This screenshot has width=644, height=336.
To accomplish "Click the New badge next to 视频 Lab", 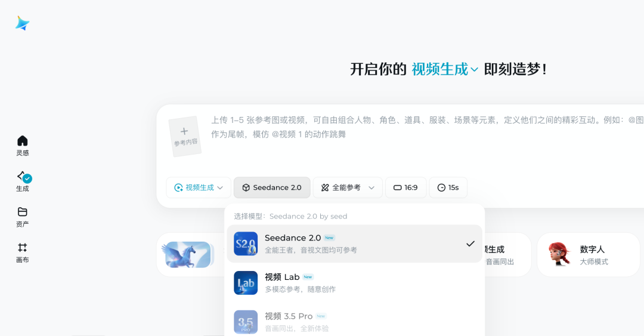I will click(x=308, y=277).
